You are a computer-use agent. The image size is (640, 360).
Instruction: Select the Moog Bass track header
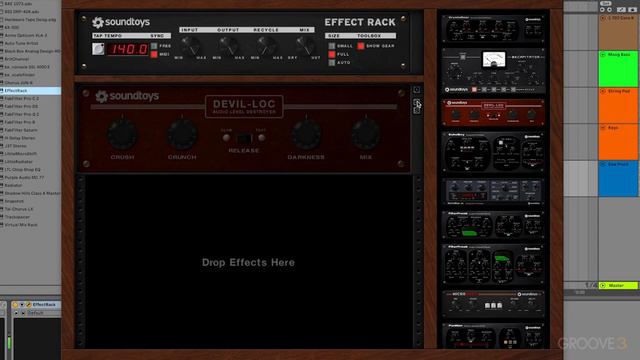pos(618,69)
